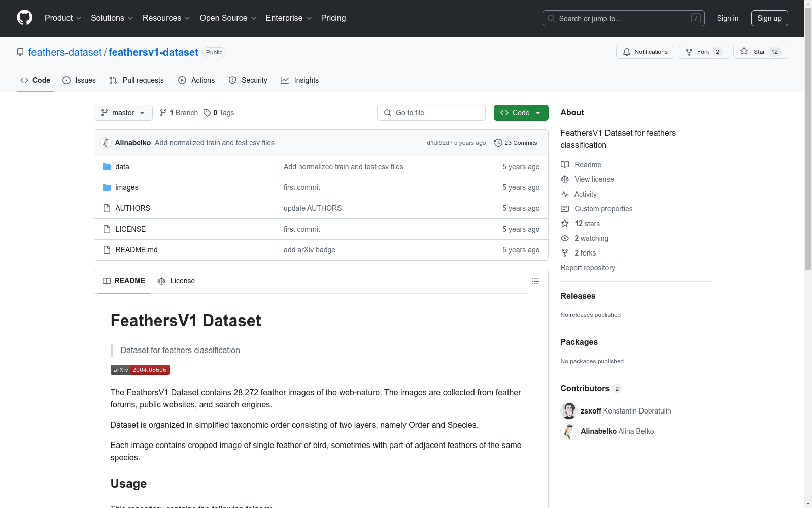The image size is (812, 508).
Task: Open the master branch selector
Action: 123,113
